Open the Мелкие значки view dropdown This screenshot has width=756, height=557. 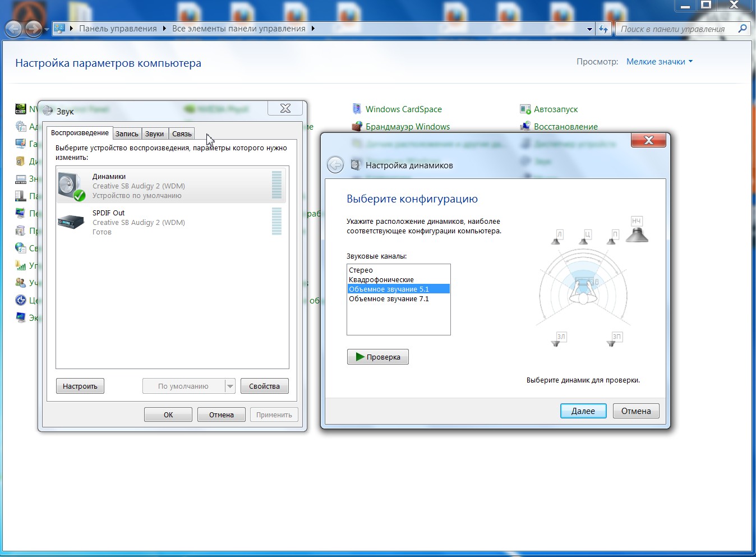(x=660, y=62)
